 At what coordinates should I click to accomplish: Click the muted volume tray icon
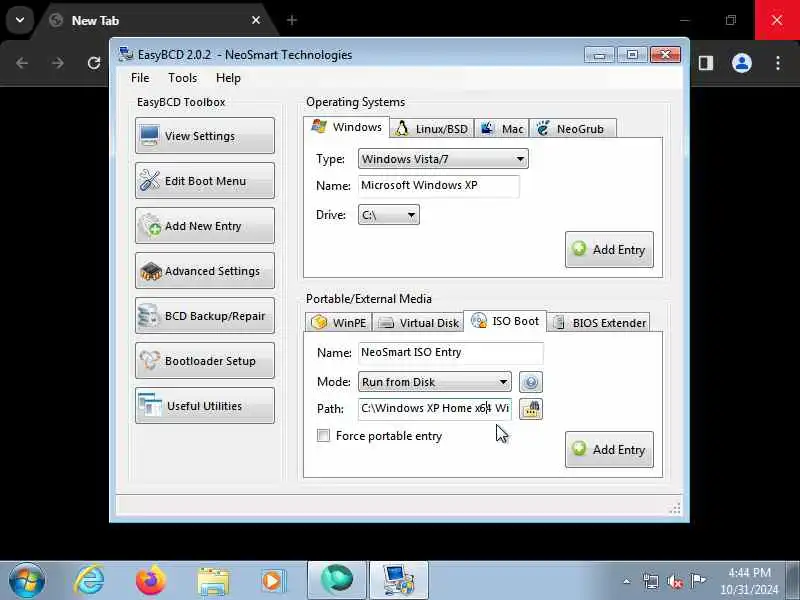pyautogui.click(x=674, y=581)
